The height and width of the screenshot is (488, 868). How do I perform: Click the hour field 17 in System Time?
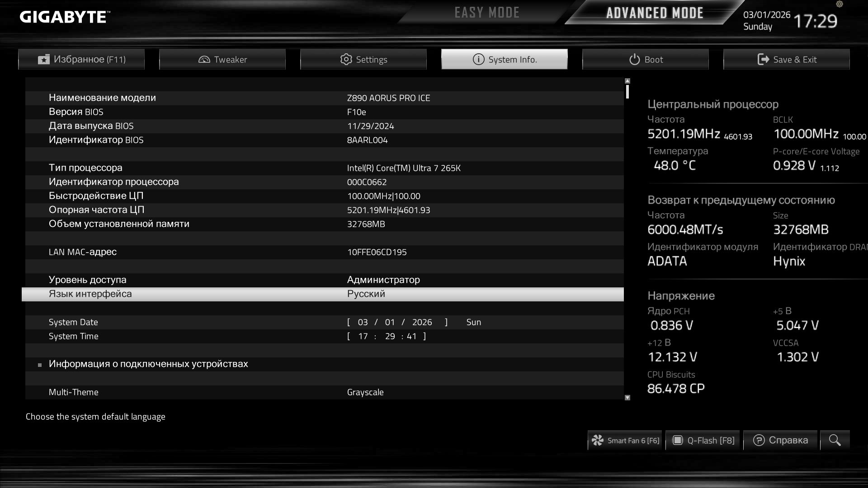(363, 336)
